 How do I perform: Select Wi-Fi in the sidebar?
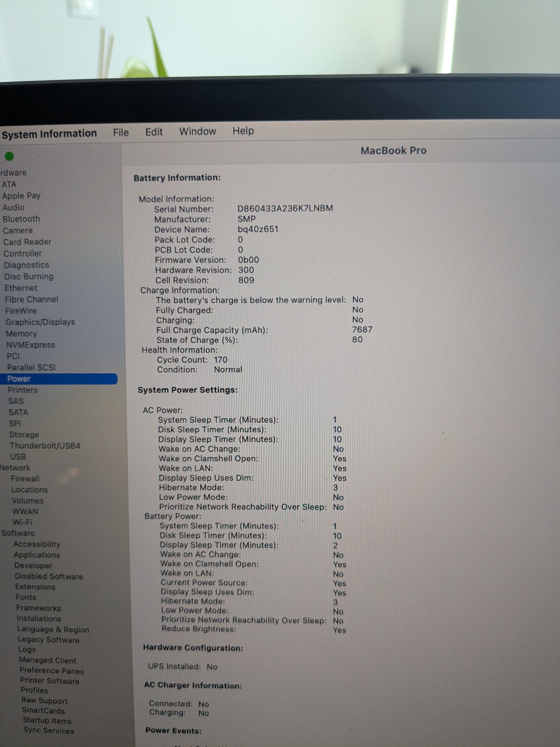23,522
